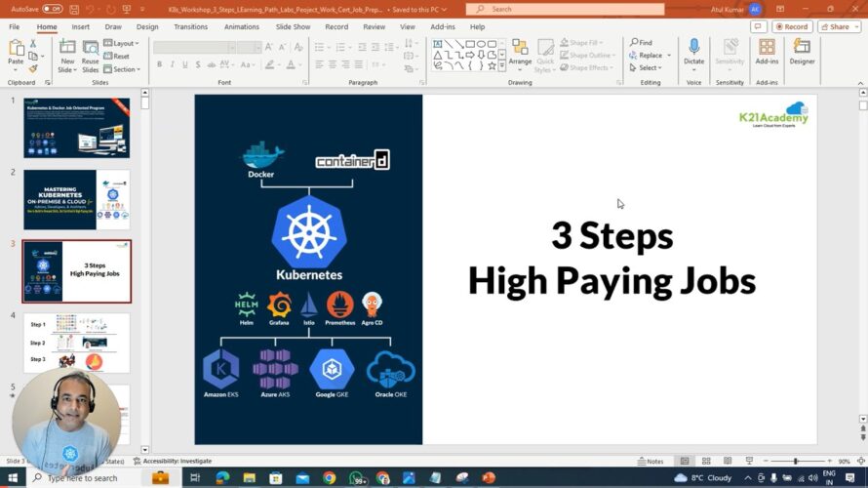Click the Record button at top right

pyautogui.click(x=792, y=26)
